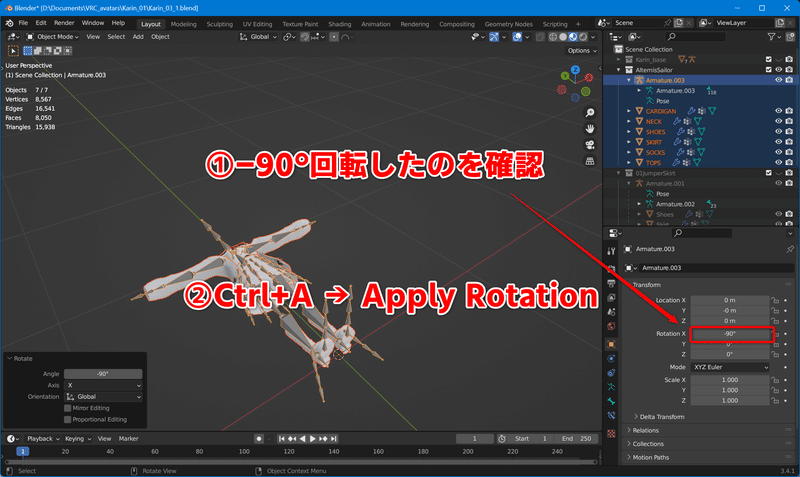Uncheck AltemisSailor collection checkbox
Image resolution: width=800 pixels, height=477 pixels.
point(768,70)
